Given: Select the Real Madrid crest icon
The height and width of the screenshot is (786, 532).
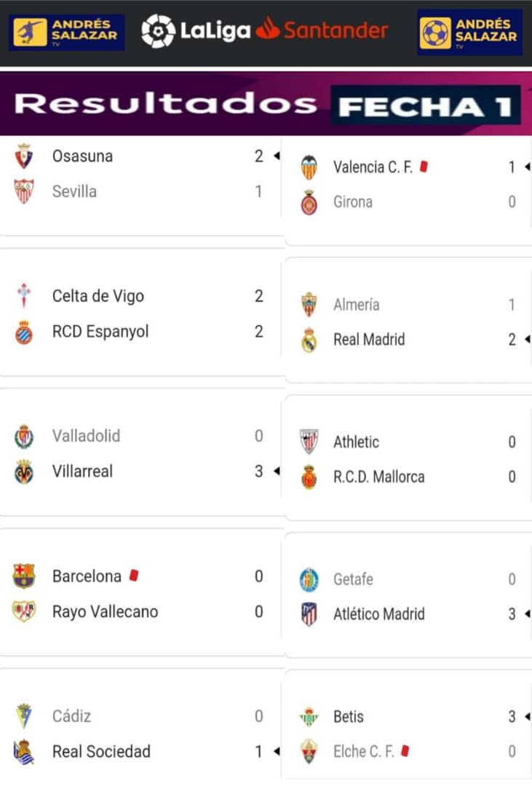Looking at the screenshot, I should pos(309,340).
